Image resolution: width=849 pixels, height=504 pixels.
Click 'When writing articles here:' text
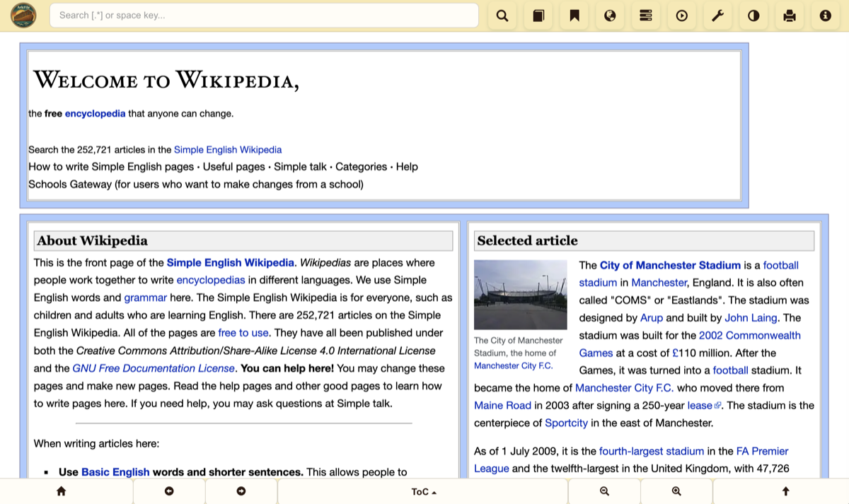[97, 444]
